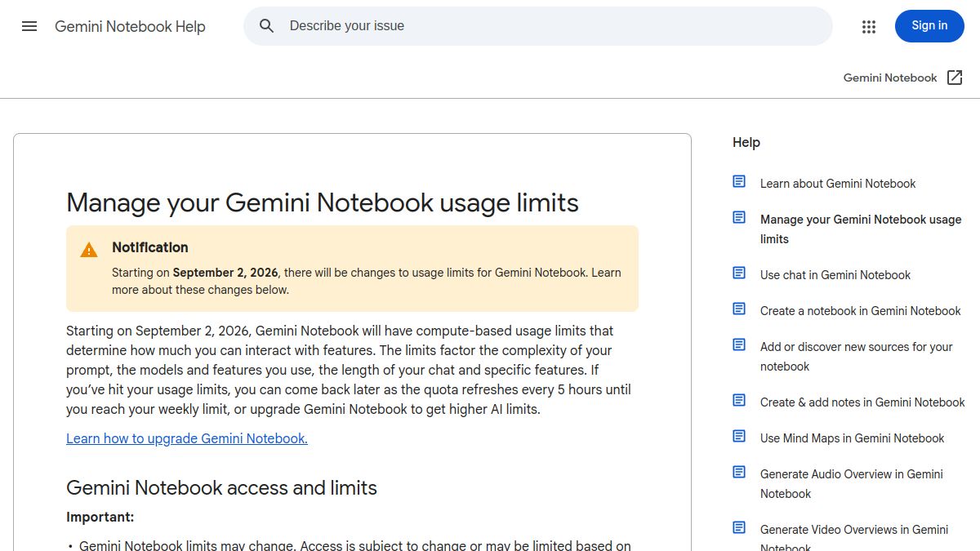The width and height of the screenshot is (980, 551).
Task: Click the Sign in button
Action: coord(929,26)
